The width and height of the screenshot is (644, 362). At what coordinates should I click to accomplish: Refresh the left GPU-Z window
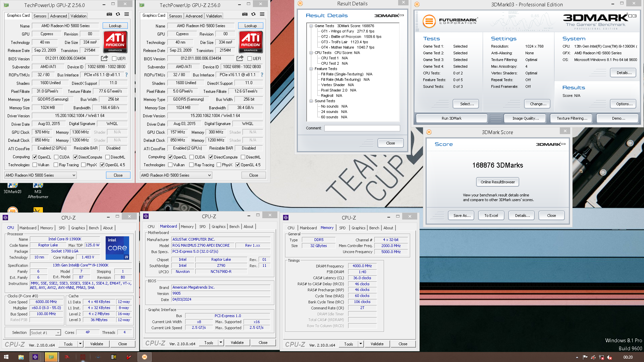(x=118, y=14)
